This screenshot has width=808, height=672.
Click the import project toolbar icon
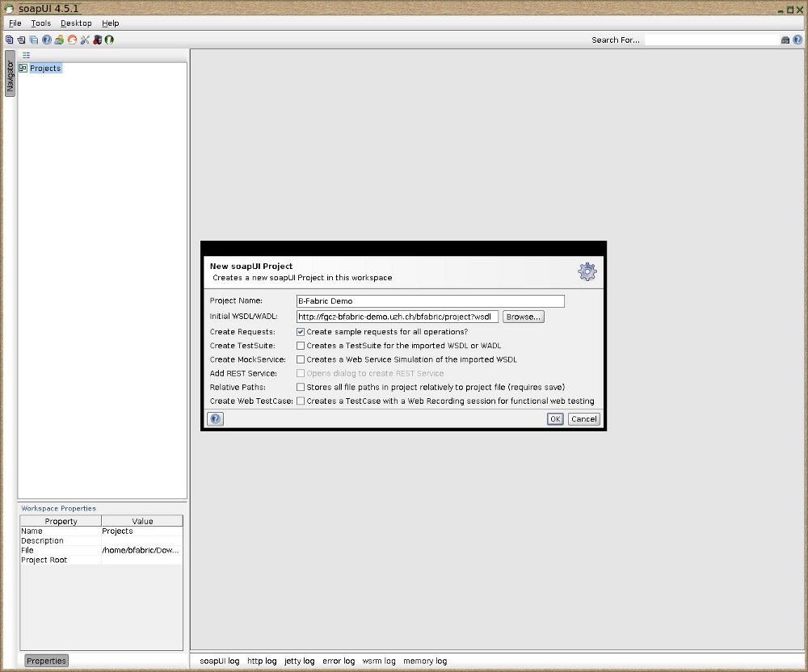21,40
